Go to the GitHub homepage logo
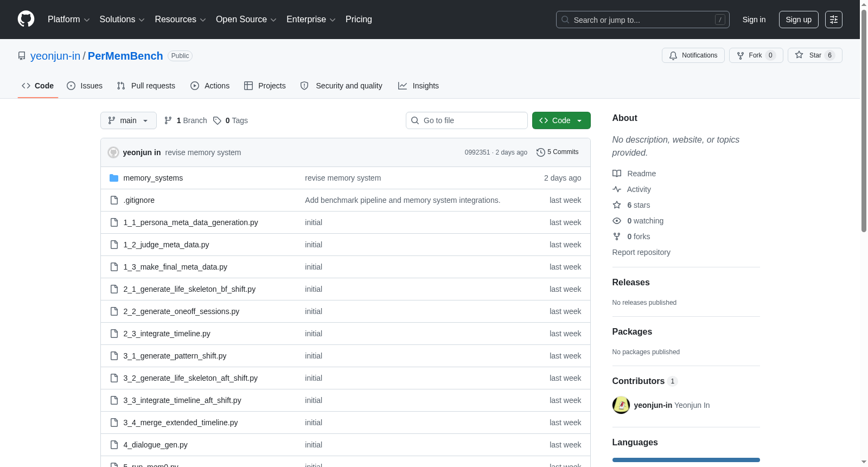This screenshot has height=467, width=868. 26,20
